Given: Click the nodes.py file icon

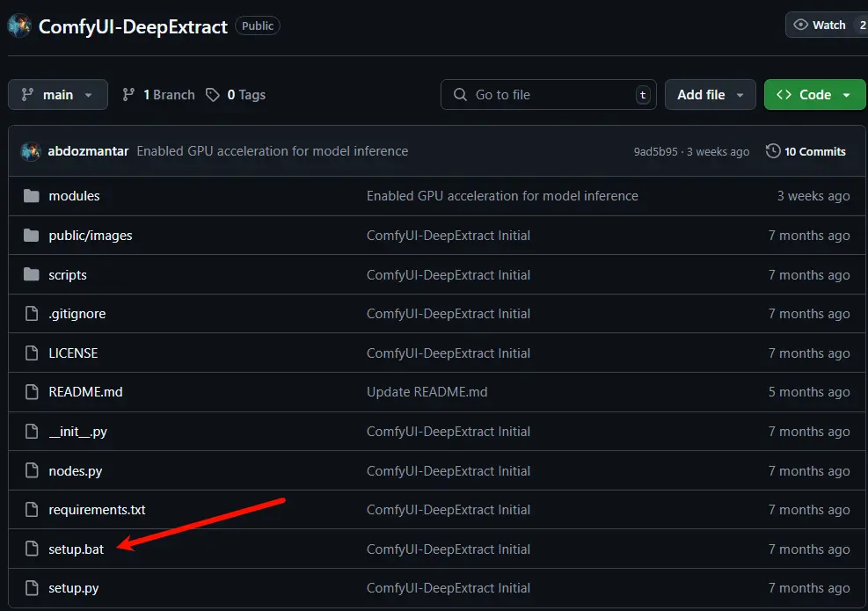Looking at the screenshot, I should [x=32, y=470].
